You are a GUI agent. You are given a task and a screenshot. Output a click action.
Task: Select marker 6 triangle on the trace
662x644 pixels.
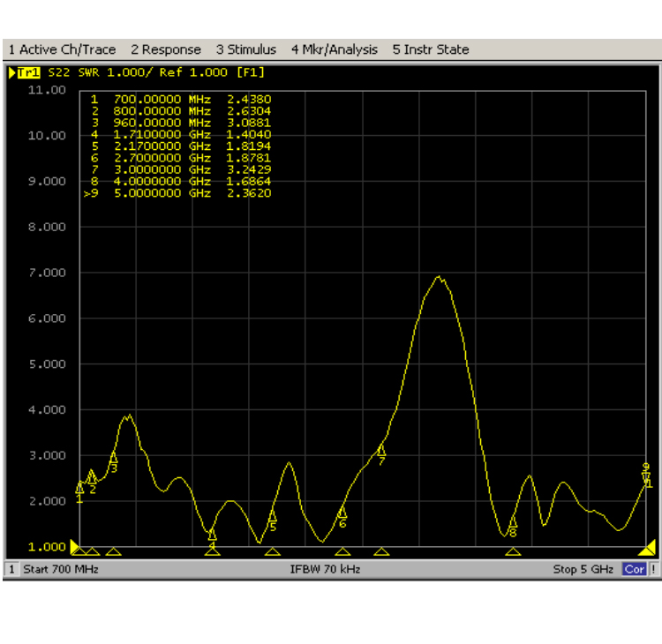pos(342,513)
